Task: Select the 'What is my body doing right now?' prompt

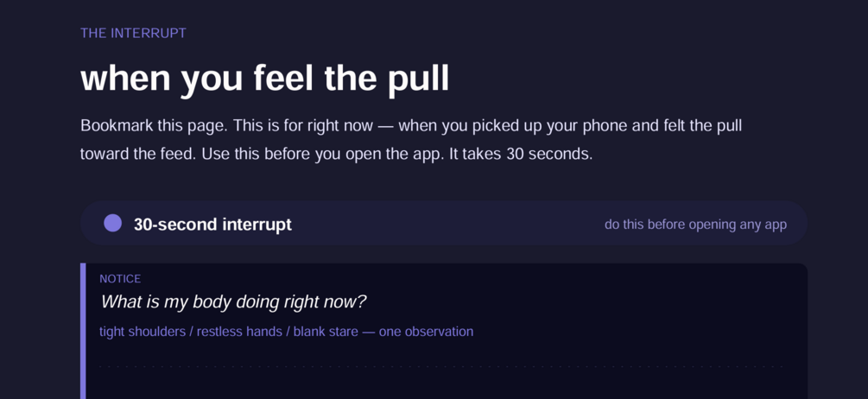Action: [233, 302]
